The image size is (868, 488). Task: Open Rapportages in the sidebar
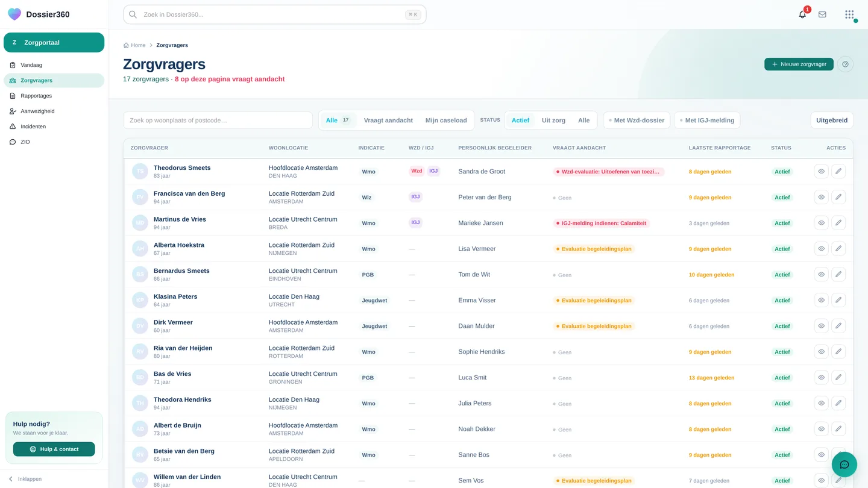coord(54,96)
